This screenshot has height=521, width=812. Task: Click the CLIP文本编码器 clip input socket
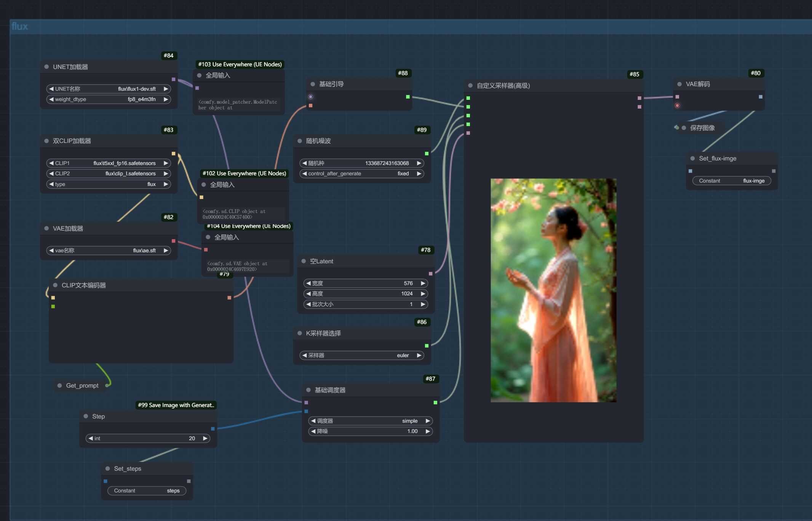pos(53,298)
